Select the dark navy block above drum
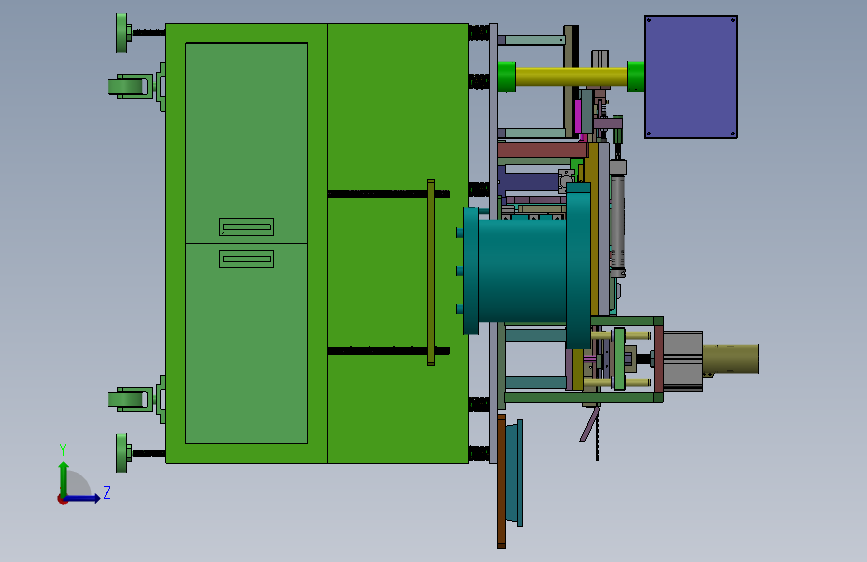 (530, 181)
